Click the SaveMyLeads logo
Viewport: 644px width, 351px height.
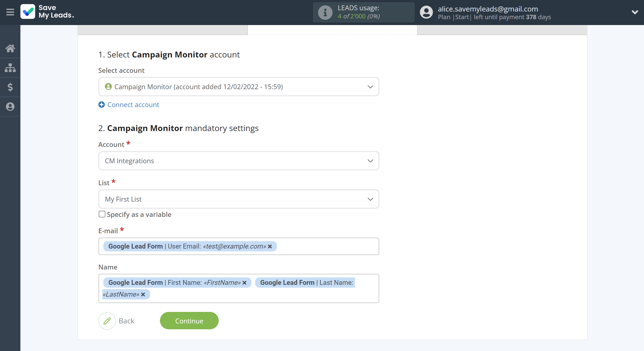click(47, 12)
